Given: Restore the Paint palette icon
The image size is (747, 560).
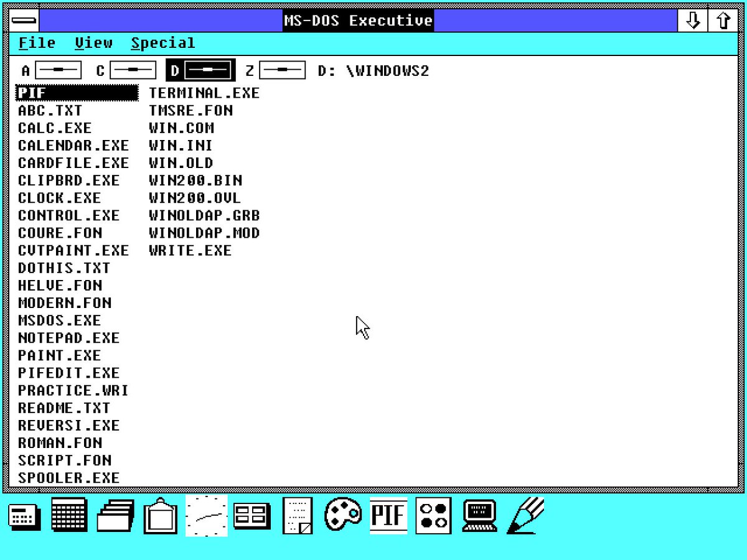Looking at the screenshot, I should [343, 515].
